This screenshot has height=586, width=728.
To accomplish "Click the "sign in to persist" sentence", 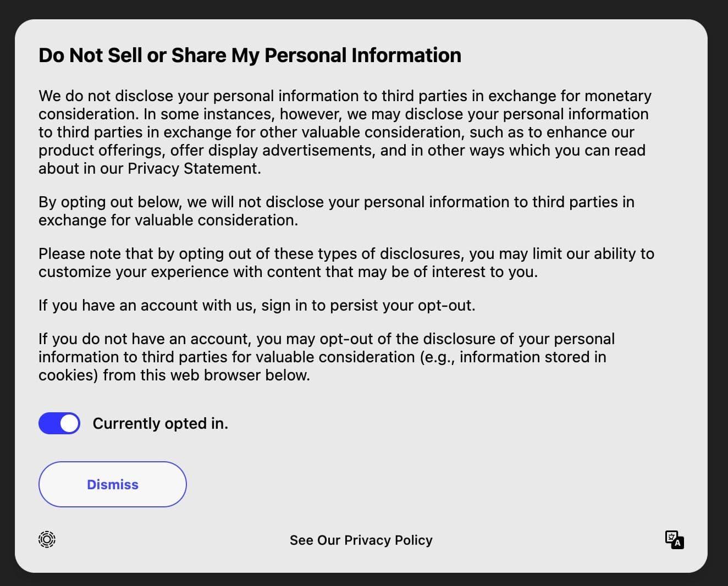I will click(367, 306).
